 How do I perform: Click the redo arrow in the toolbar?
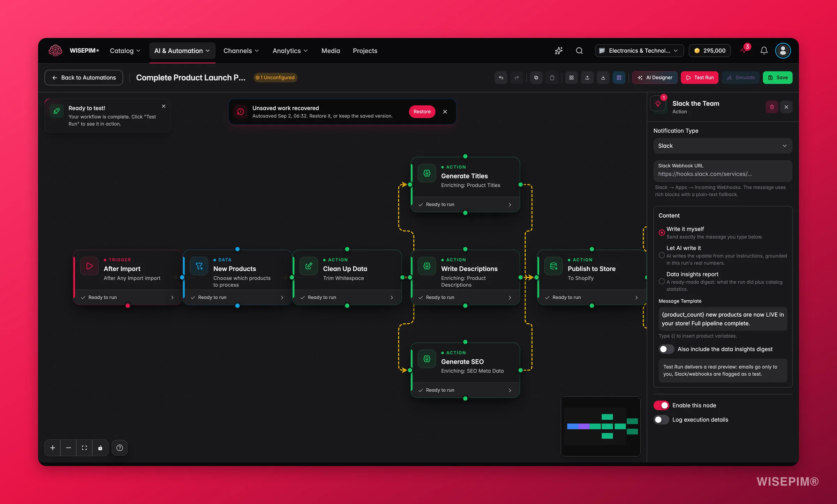click(x=517, y=77)
